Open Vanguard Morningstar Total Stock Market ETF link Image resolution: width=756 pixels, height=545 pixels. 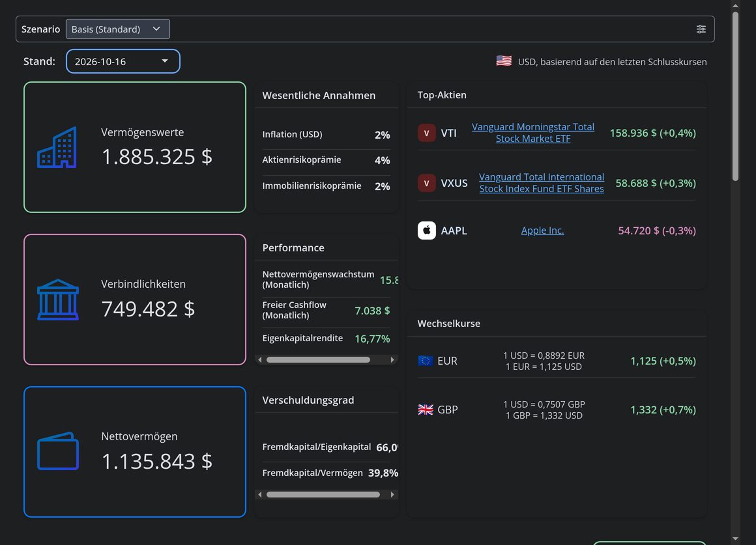[532, 133]
